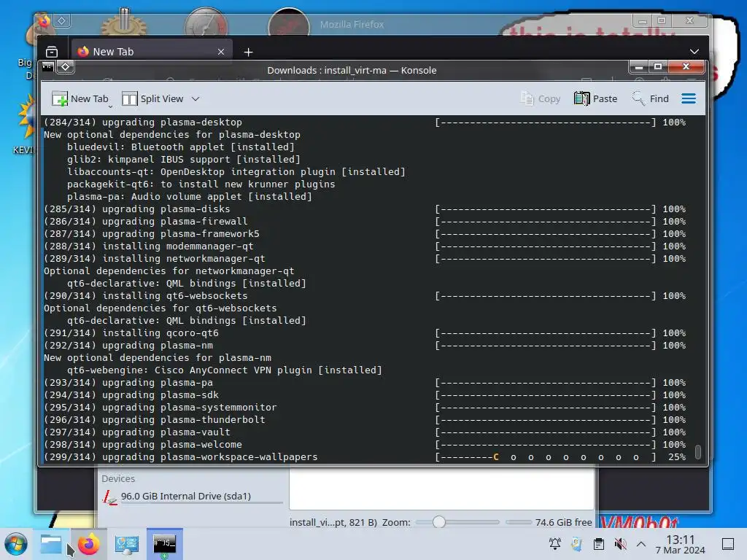Screen dimensions: 747x560
Task: Expand Firefox list all tabs chevron
Action: click(x=694, y=52)
